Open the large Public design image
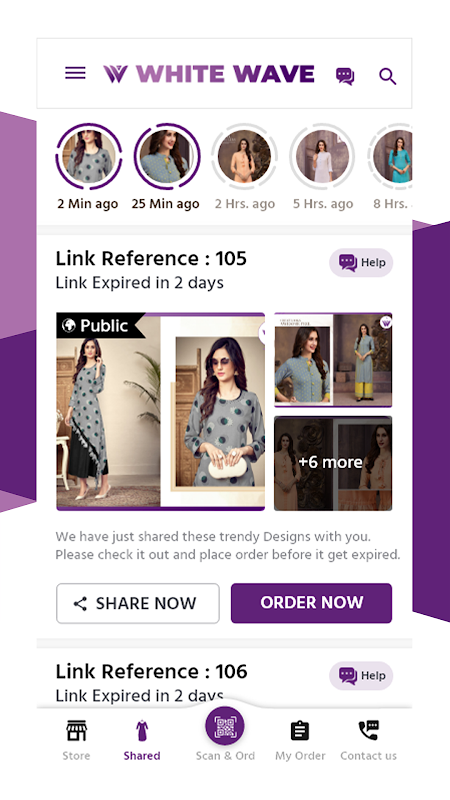This screenshot has width=450, height=800. click(x=161, y=411)
